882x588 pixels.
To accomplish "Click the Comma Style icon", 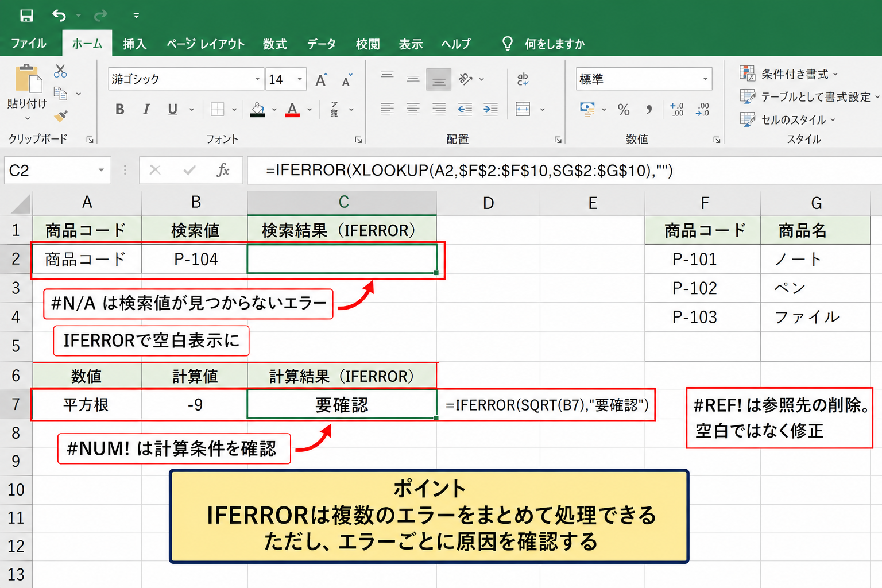I will pos(649,109).
